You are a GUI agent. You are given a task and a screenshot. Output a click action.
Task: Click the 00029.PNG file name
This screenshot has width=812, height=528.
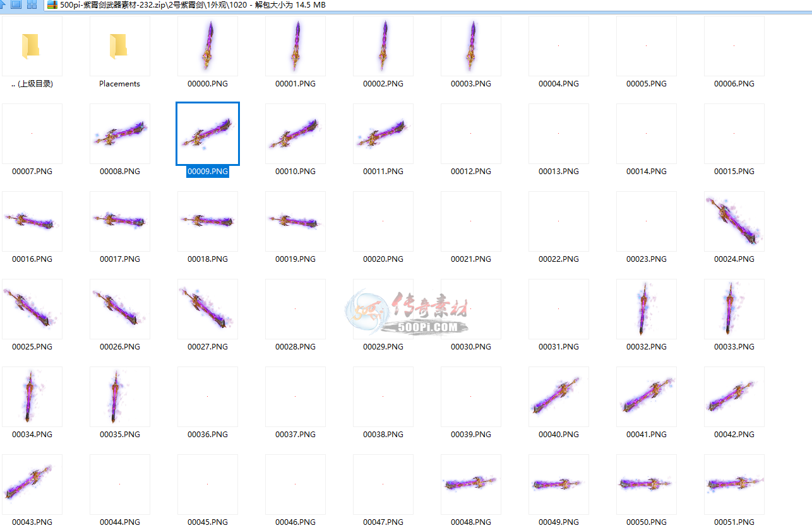(383, 347)
